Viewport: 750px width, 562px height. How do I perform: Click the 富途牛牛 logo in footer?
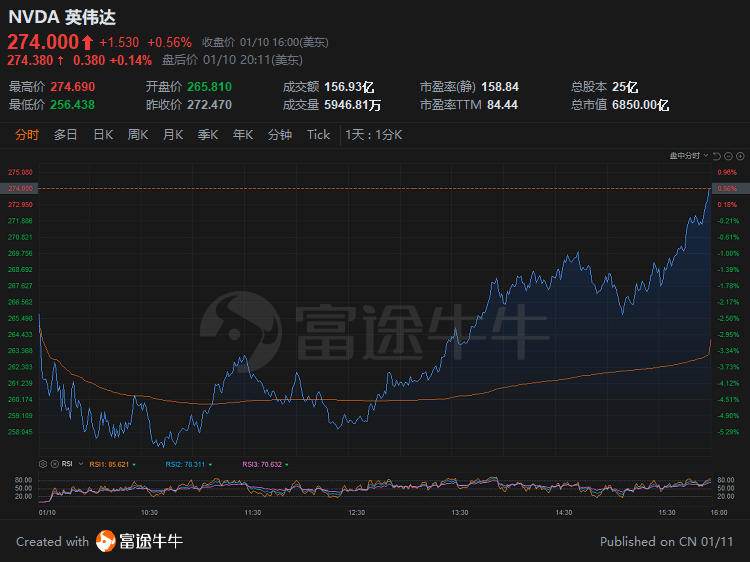(x=139, y=541)
